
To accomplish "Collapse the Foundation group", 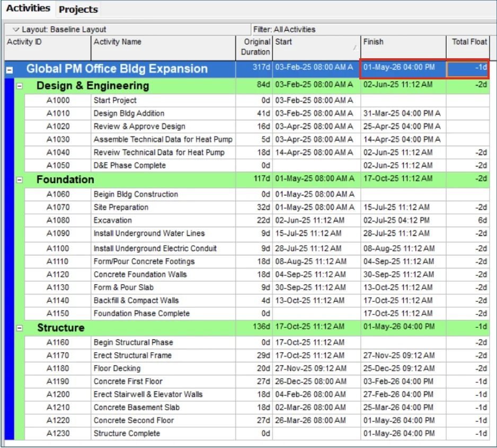I will coord(19,180).
